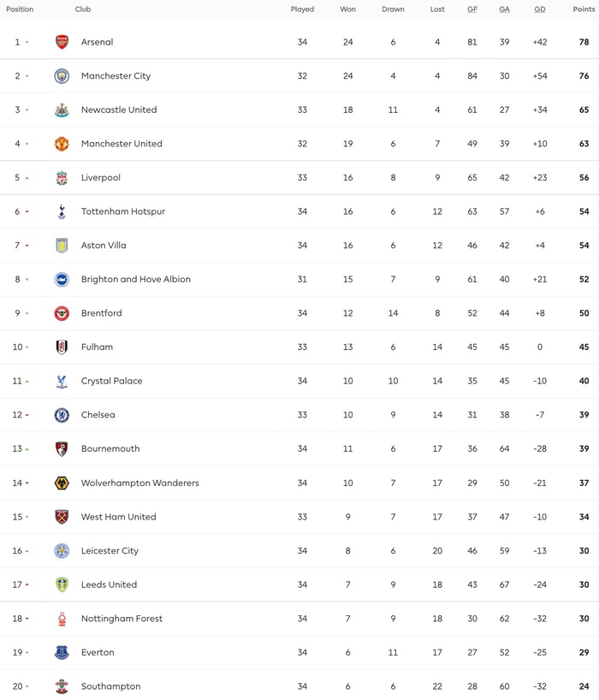Click the Everton club badge
Image resolution: width=599 pixels, height=700 pixels.
pos(62,652)
